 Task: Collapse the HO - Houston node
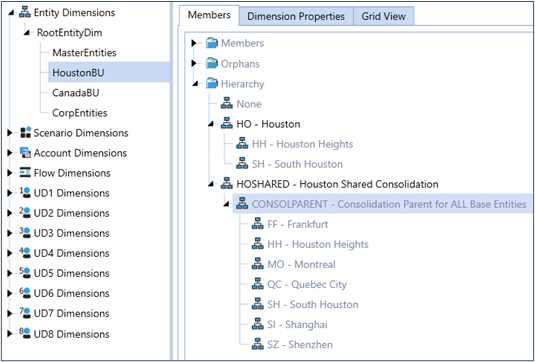(x=211, y=125)
